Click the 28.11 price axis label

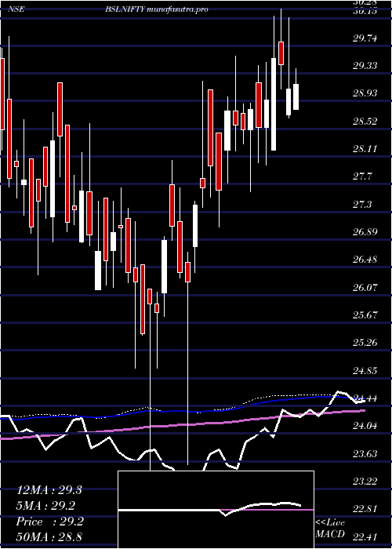tap(365, 149)
